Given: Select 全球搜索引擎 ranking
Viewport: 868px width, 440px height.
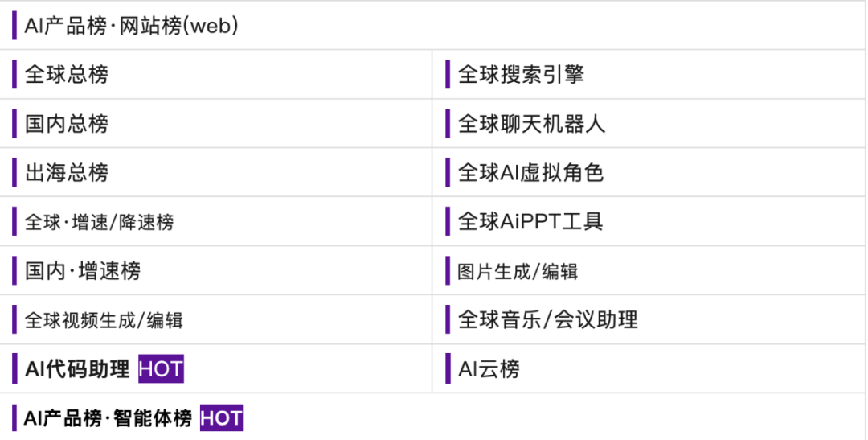Looking at the screenshot, I should point(521,74).
